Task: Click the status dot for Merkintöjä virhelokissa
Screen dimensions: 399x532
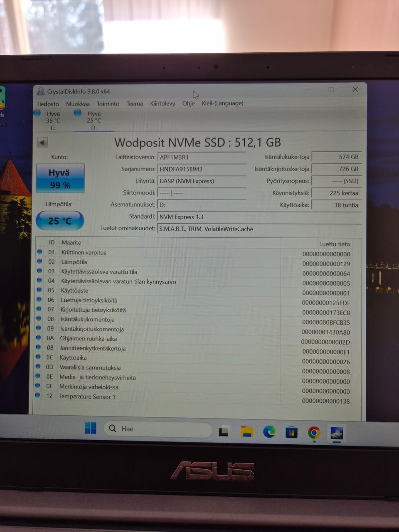Action: (37, 386)
